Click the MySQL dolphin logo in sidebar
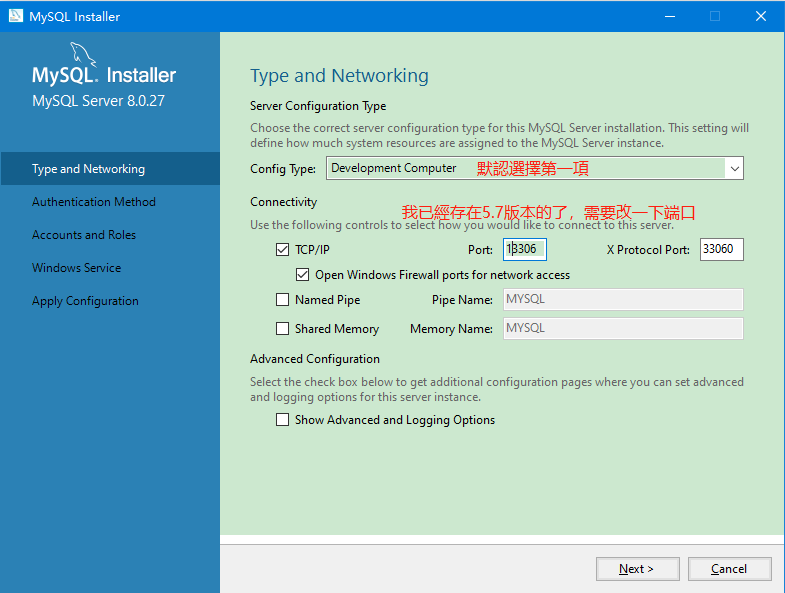The width and height of the screenshot is (785, 593). [83, 54]
